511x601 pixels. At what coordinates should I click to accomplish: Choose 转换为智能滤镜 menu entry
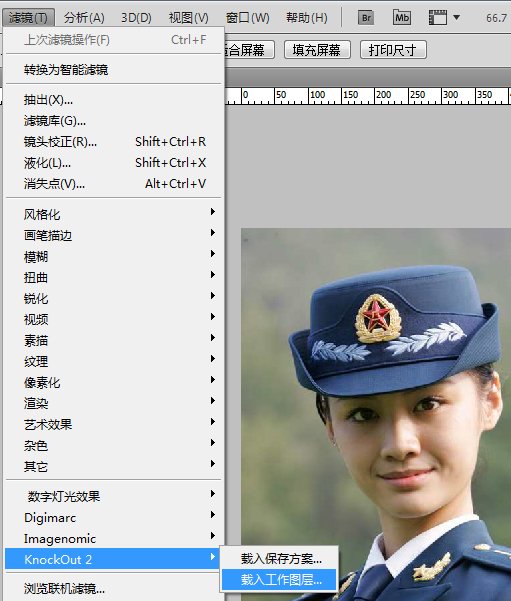pos(114,70)
